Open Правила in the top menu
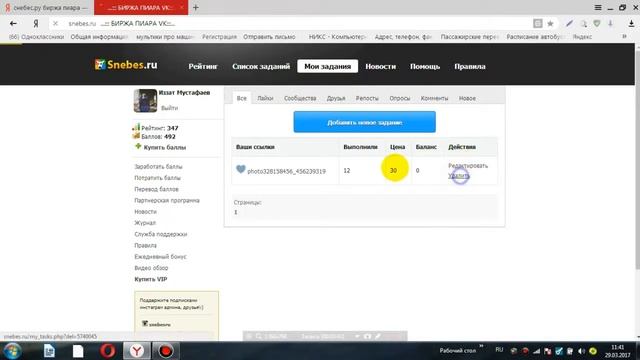This screenshot has width=640, height=360. click(x=470, y=66)
